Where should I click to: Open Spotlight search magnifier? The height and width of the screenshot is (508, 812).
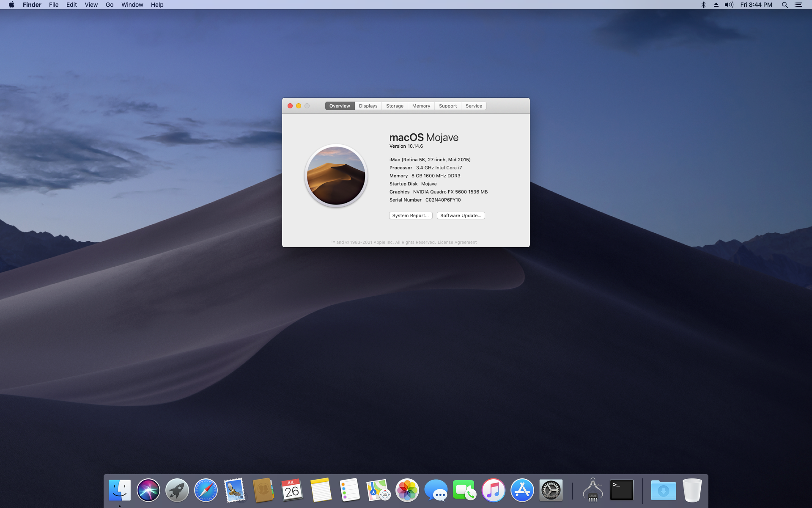point(785,5)
